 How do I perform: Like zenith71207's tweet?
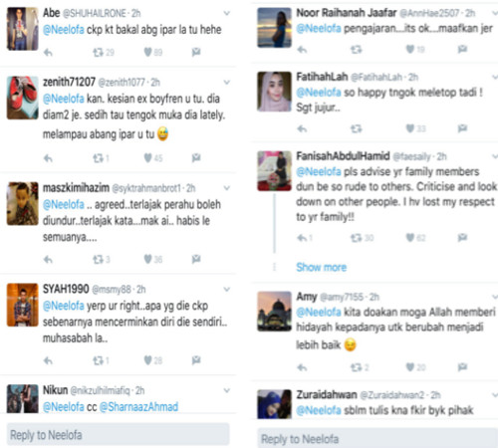click(x=153, y=158)
